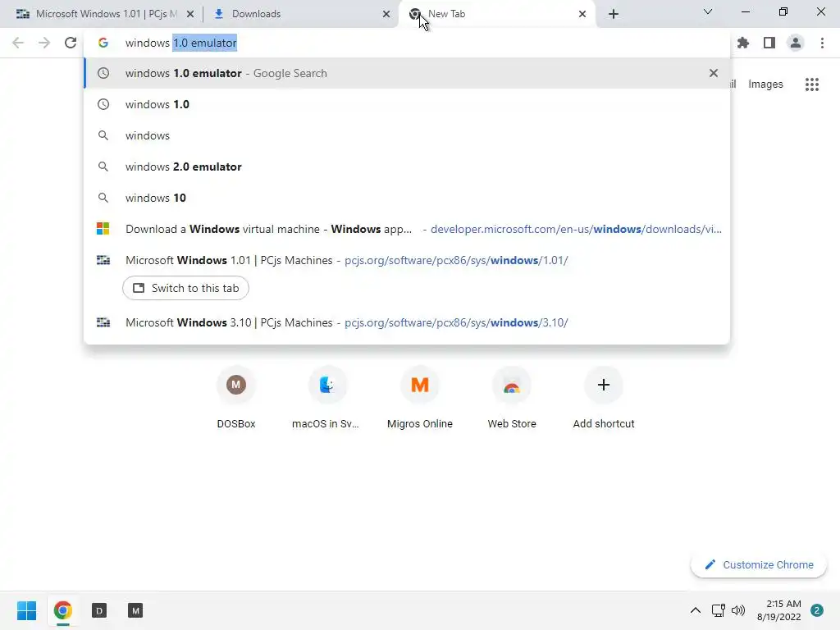Pick the 'windows 2.0 emulator' suggestion
The height and width of the screenshot is (630, 840).
click(407, 167)
